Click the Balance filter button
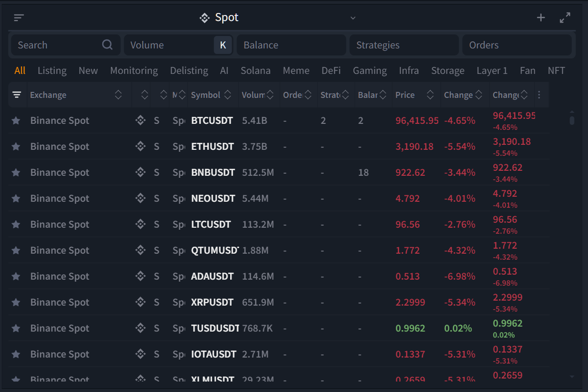Screen dimensions: 588x392 [292, 45]
